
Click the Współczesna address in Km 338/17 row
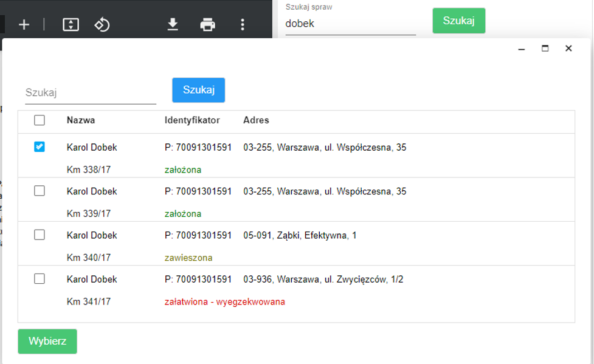pos(325,147)
